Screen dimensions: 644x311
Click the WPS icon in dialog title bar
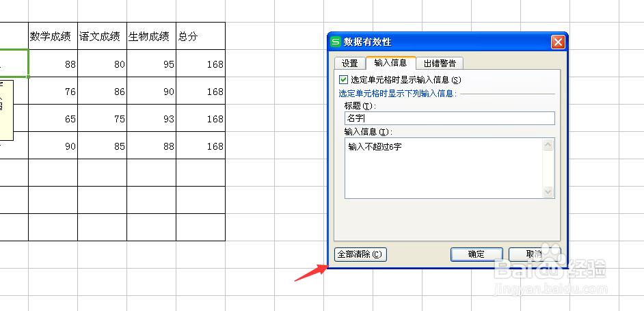(x=336, y=42)
